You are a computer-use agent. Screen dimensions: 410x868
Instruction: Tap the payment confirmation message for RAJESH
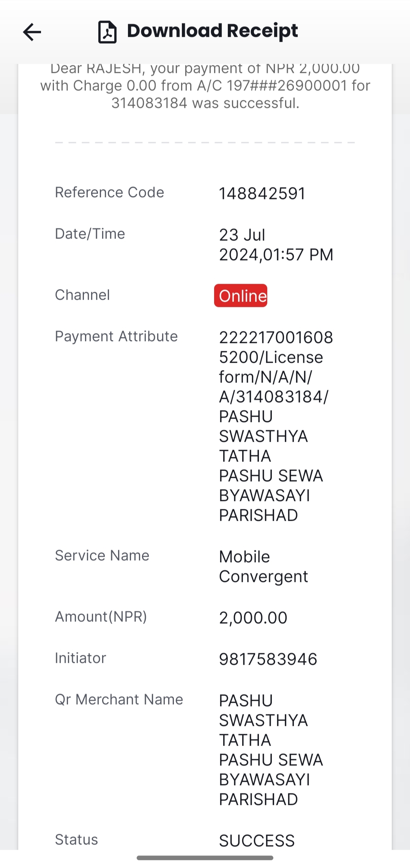pyautogui.click(x=205, y=86)
